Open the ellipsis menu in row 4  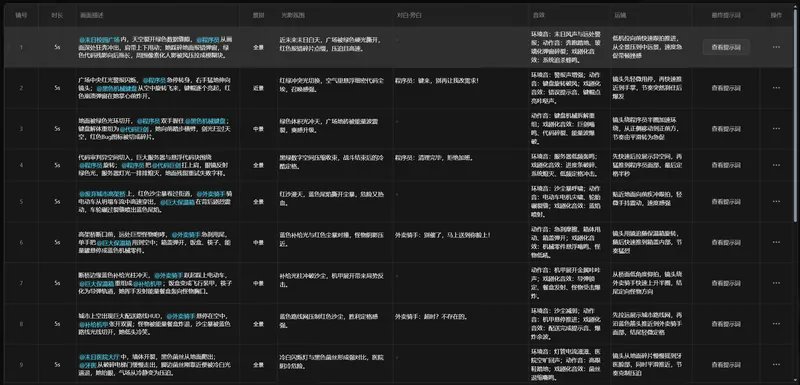tap(776, 165)
